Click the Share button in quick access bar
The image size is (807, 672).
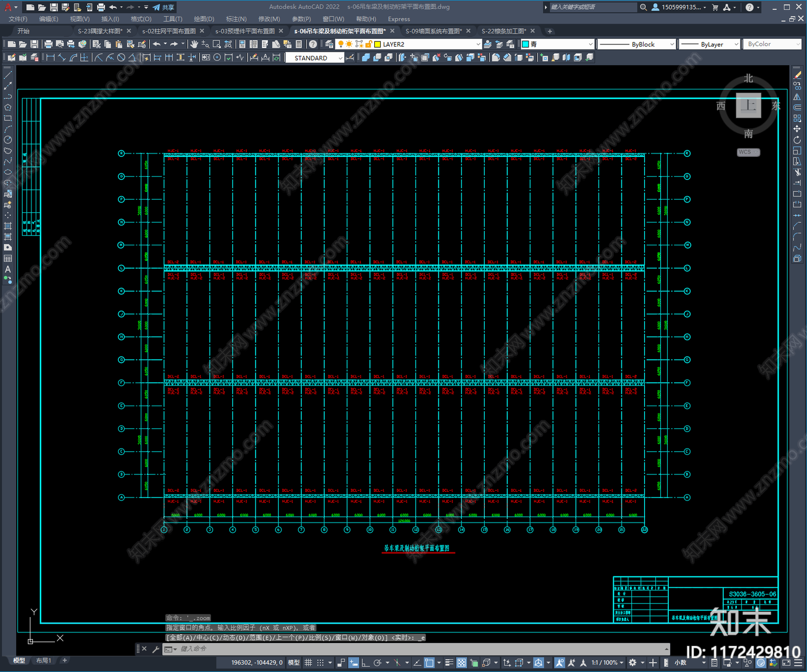coord(164,7)
